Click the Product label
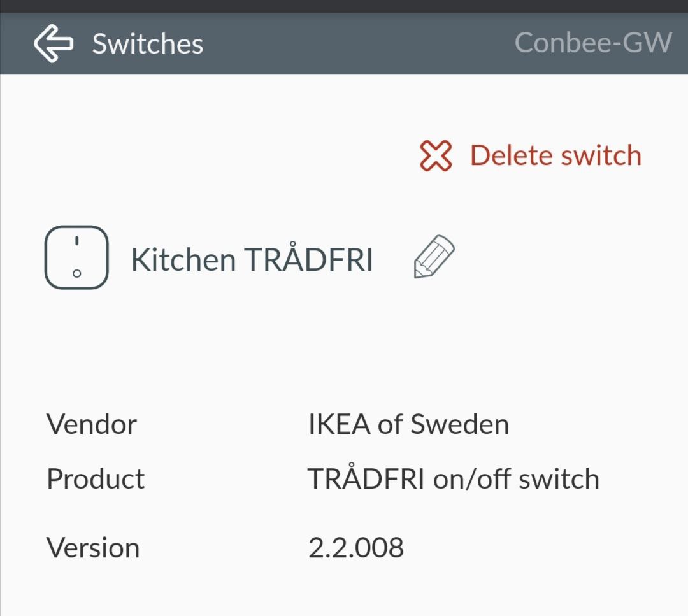Image resolution: width=688 pixels, height=616 pixels. coord(96,479)
